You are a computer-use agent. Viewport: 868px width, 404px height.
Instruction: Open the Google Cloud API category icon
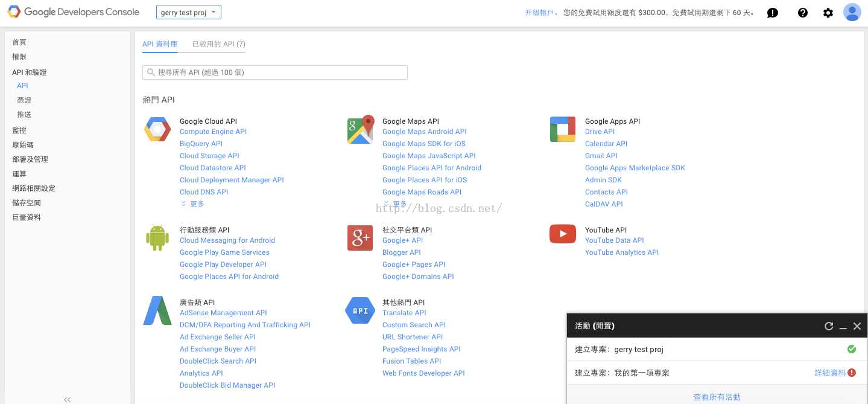pos(157,129)
